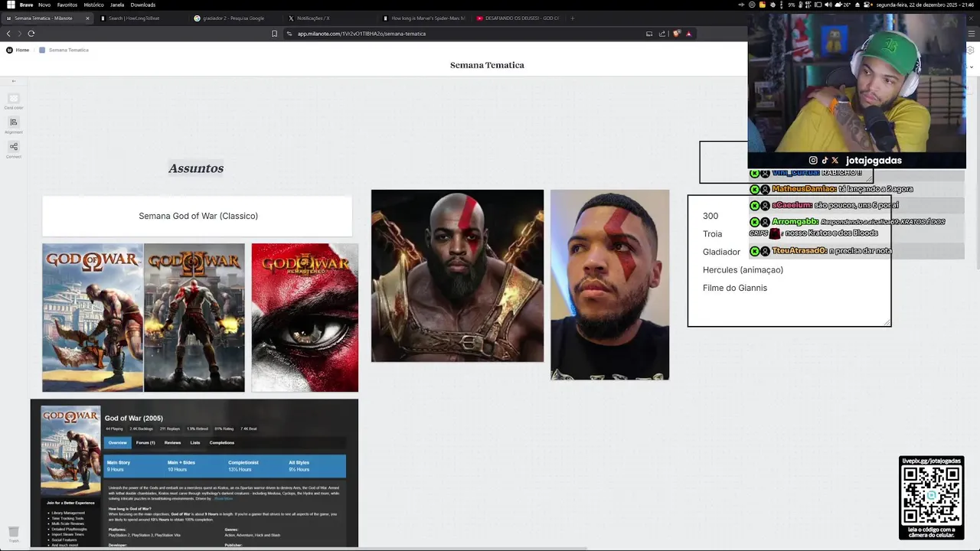Viewport: 980px width, 551px height.
Task: Open a new browser tab
Action: (572, 18)
